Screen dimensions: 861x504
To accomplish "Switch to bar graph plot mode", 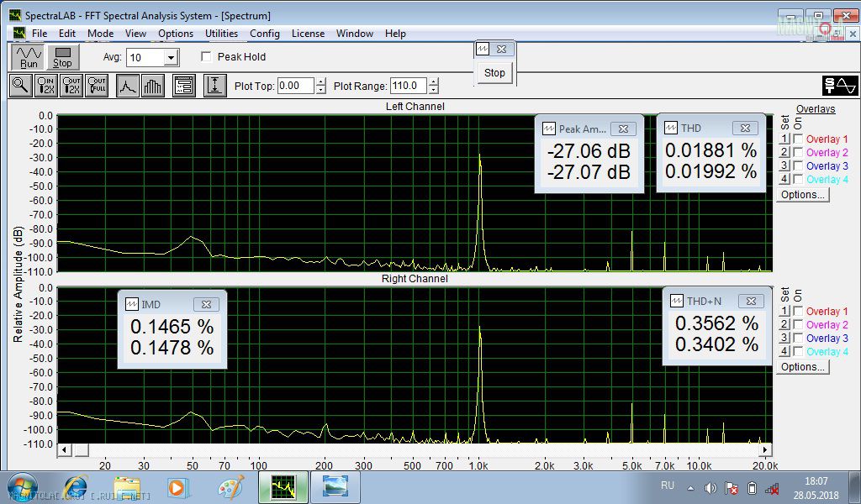I will [x=152, y=85].
